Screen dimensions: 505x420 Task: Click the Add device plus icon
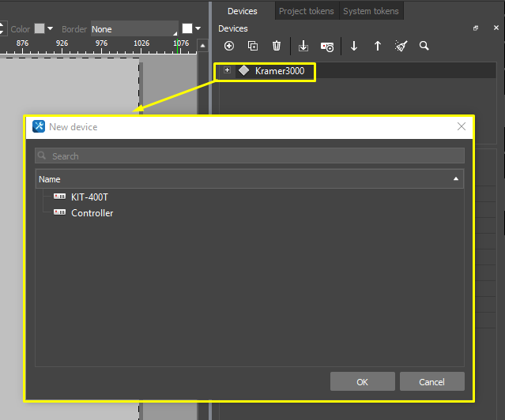[x=230, y=47]
